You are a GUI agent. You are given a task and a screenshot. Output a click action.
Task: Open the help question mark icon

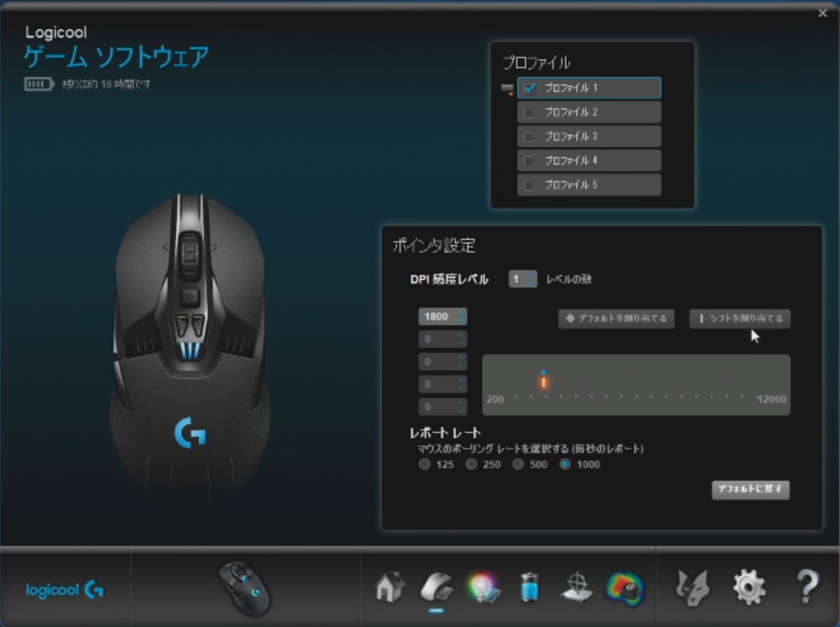point(807,588)
